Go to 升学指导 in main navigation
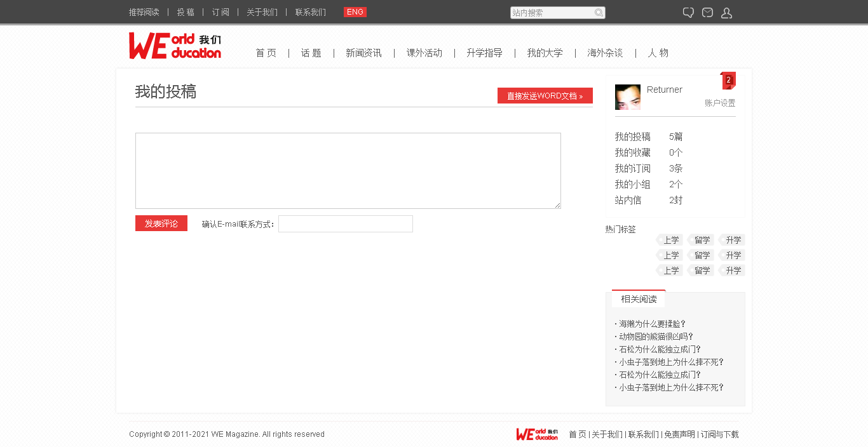This screenshot has width=868, height=447. pyautogui.click(x=484, y=53)
